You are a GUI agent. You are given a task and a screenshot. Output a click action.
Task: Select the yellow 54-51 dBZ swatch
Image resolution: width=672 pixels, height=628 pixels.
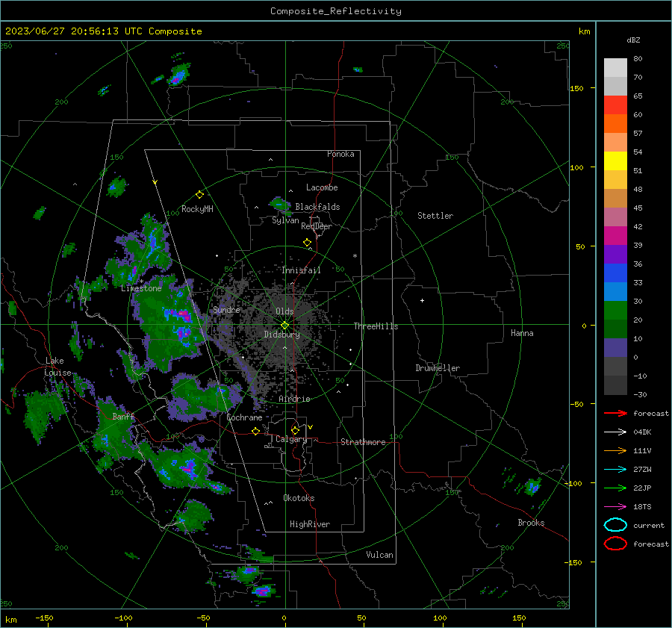[615, 161]
